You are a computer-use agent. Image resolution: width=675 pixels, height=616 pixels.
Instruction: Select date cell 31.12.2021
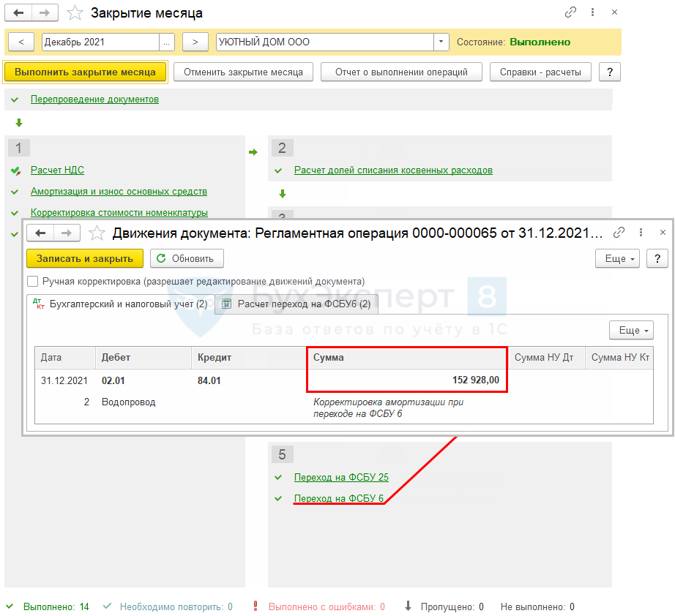coord(64,380)
